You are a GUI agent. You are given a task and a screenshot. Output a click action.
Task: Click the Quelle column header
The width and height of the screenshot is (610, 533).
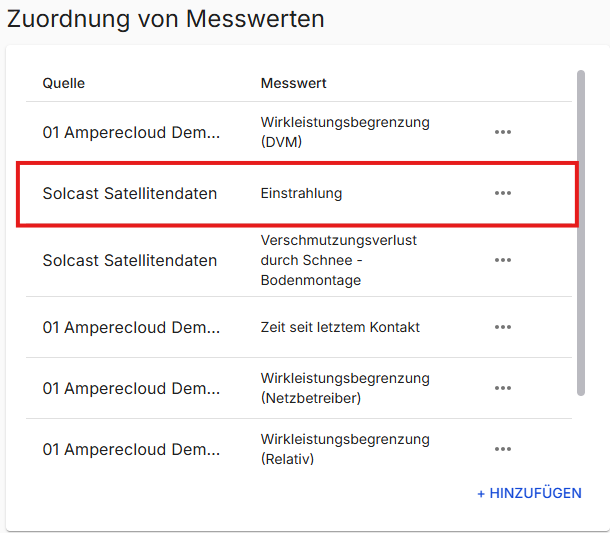tap(63, 83)
